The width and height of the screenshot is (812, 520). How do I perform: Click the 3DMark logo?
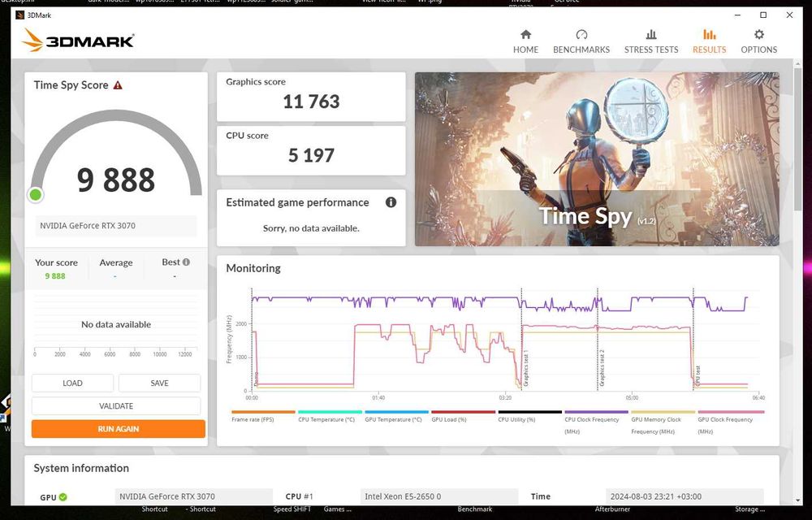pyautogui.click(x=78, y=40)
